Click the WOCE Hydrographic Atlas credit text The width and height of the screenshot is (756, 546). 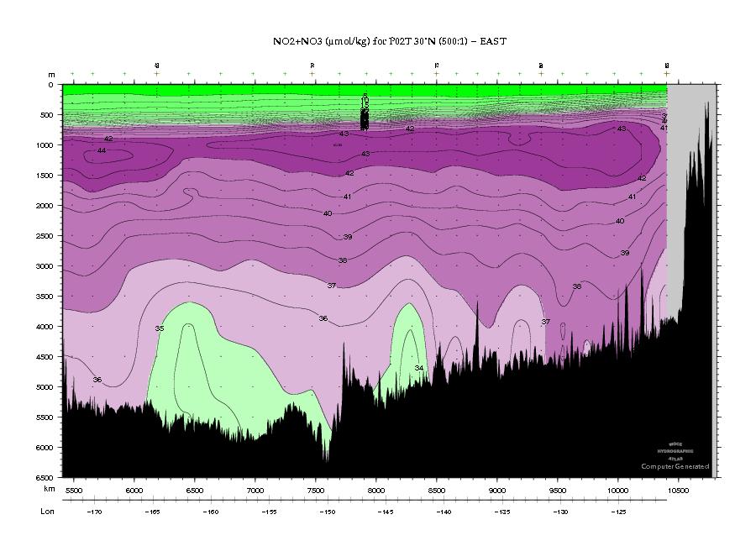(x=675, y=451)
